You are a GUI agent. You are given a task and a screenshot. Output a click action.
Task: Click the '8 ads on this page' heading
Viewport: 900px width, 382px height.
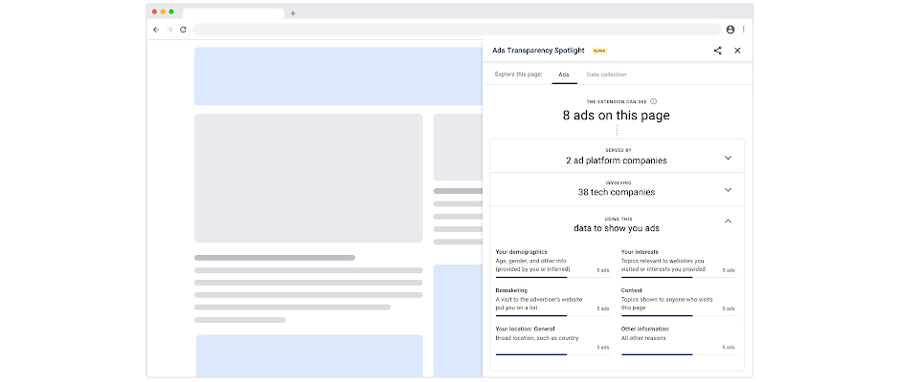(x=616, y=115)
